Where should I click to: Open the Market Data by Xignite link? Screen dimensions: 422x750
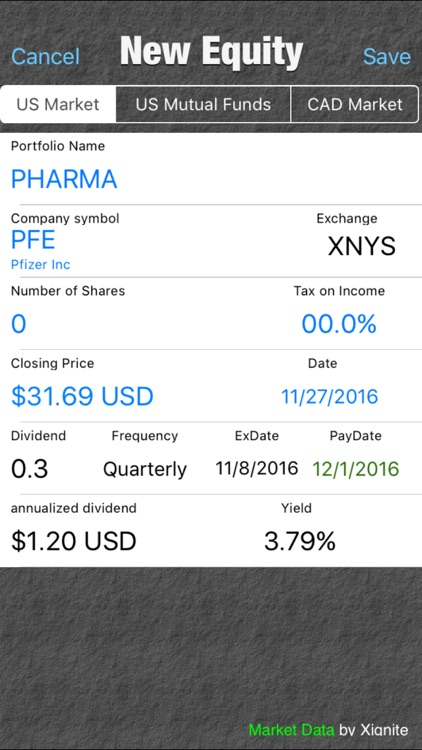pos(328,730)
